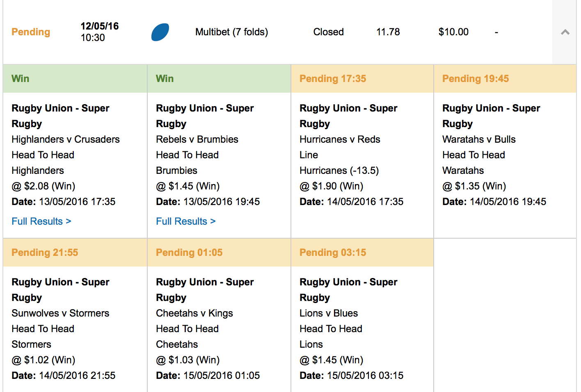Click the 11.78 multibet odds value
Viewport: 581px width, 392px height.
coord(388,32)
